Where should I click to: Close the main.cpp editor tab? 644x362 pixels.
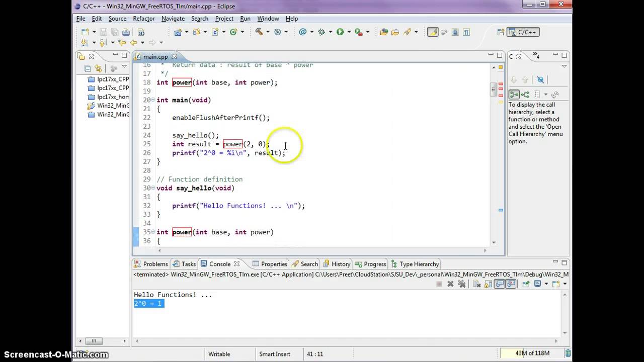pos(174,56)
